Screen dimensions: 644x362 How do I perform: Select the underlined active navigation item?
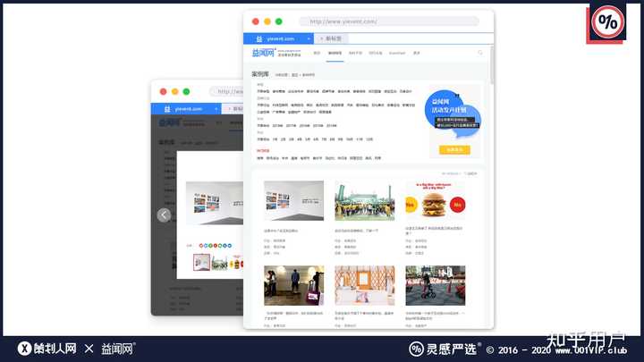pyautogui.click(x=335, y=54)
